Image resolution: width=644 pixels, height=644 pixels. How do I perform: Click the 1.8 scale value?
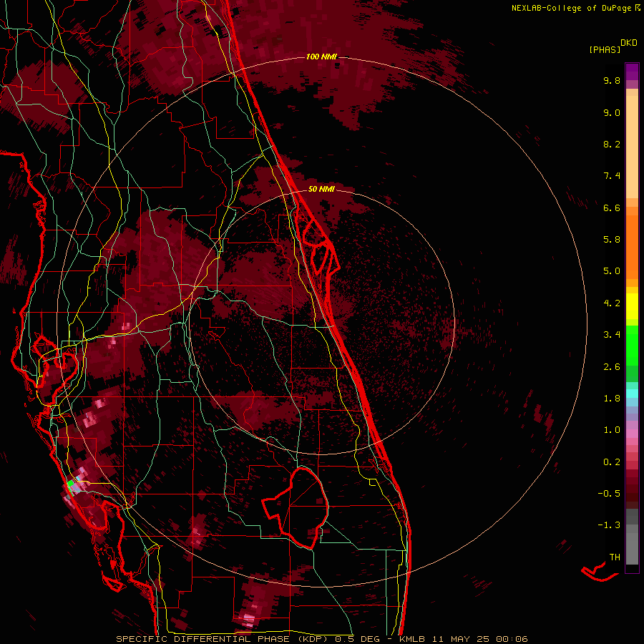(x=612, y=399)
